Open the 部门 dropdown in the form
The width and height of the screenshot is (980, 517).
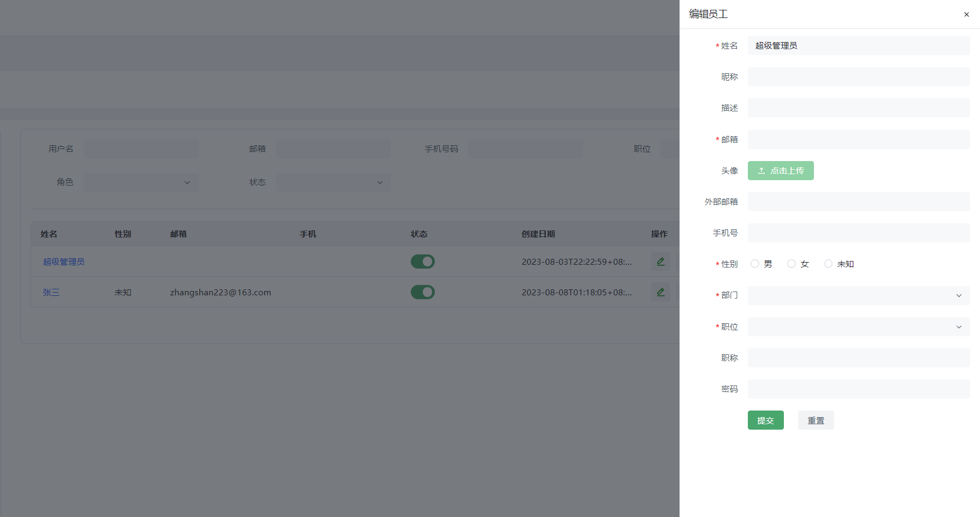tap(859, 295)
